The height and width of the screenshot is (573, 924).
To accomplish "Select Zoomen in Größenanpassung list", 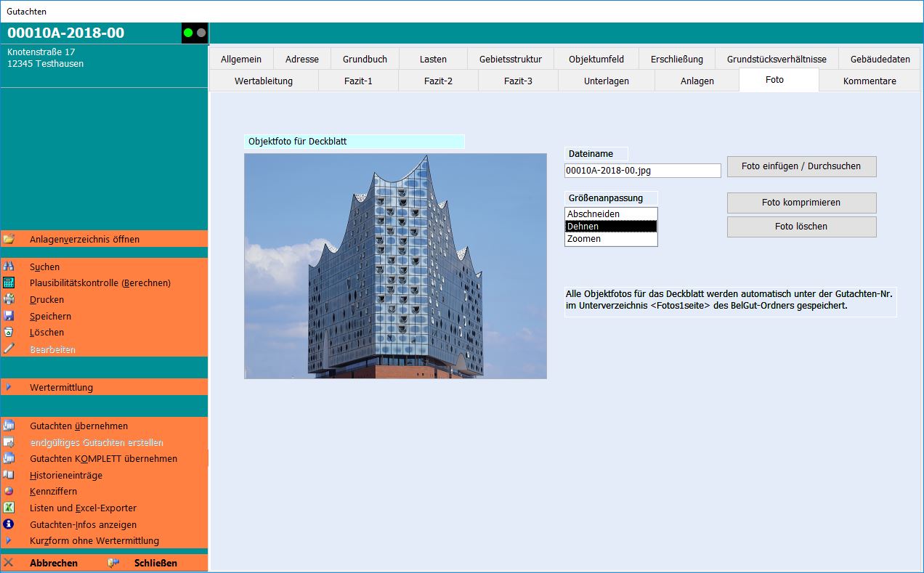I will (x=611, y=238).
